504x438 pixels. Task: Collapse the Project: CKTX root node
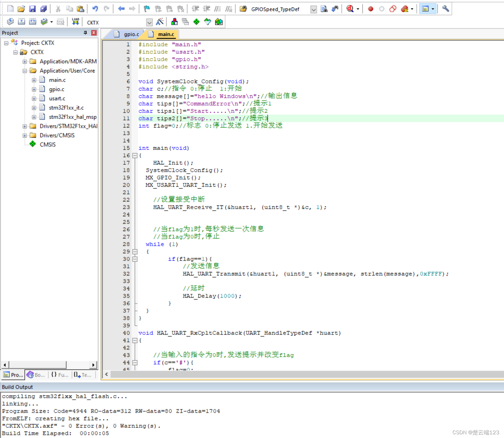(6, 43)
